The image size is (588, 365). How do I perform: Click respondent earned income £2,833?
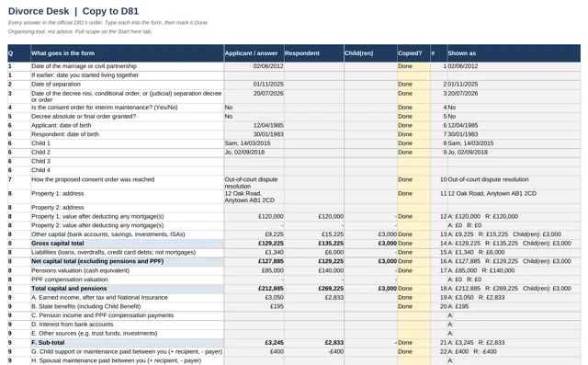click(x=314, y=298)
